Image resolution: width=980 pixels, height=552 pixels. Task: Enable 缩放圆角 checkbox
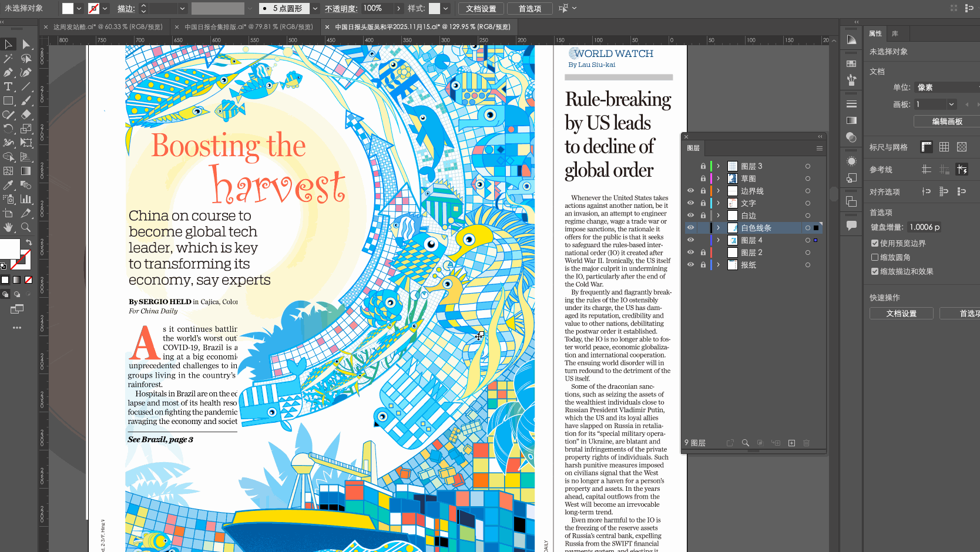coord(874,257)
